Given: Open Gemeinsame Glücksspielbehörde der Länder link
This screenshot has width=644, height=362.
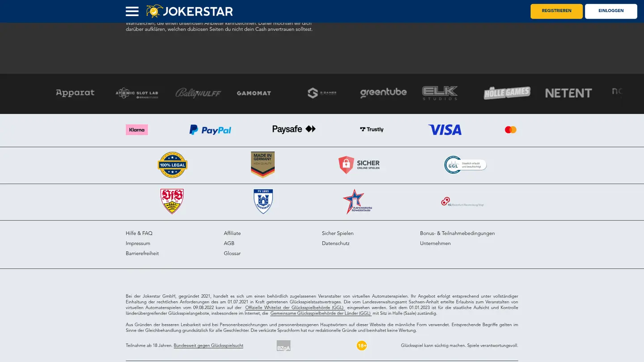Looking at the screenshot, I should 320,313.
